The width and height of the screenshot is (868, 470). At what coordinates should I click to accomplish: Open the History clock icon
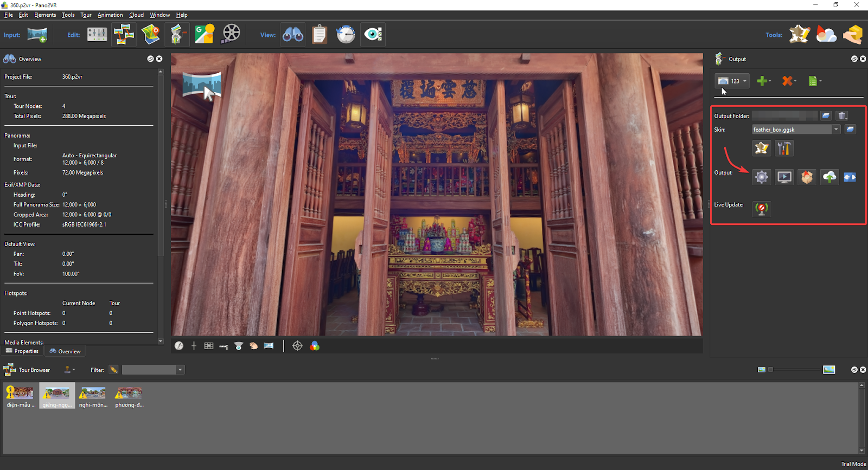pyautogui.click(x=346, y=35)
